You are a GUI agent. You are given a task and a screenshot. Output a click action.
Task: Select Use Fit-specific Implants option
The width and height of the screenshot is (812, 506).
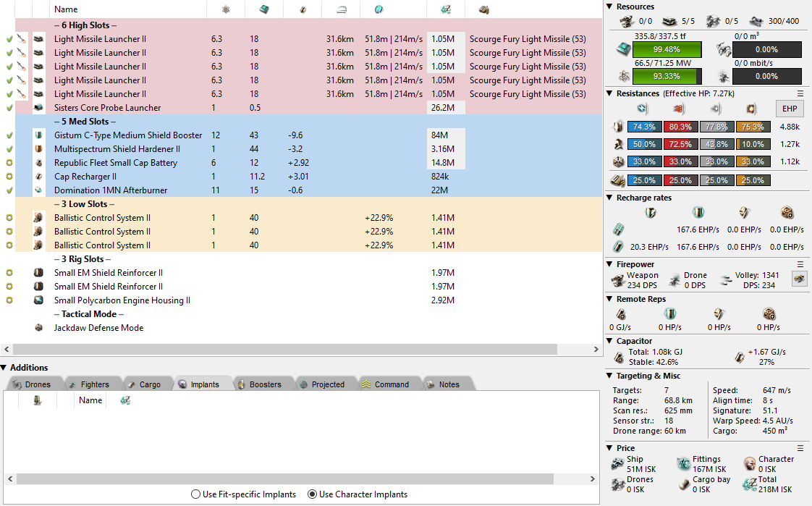(x=195, y=494)
